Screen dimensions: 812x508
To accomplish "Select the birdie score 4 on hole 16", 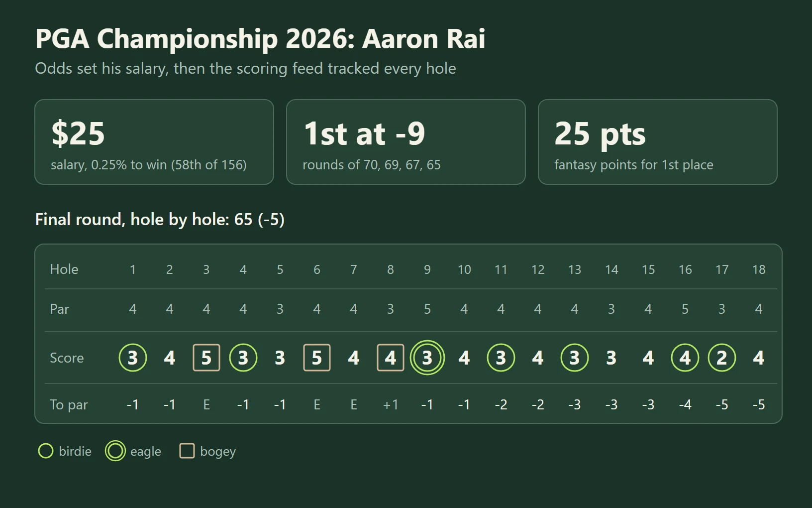I will pos(685,358).
